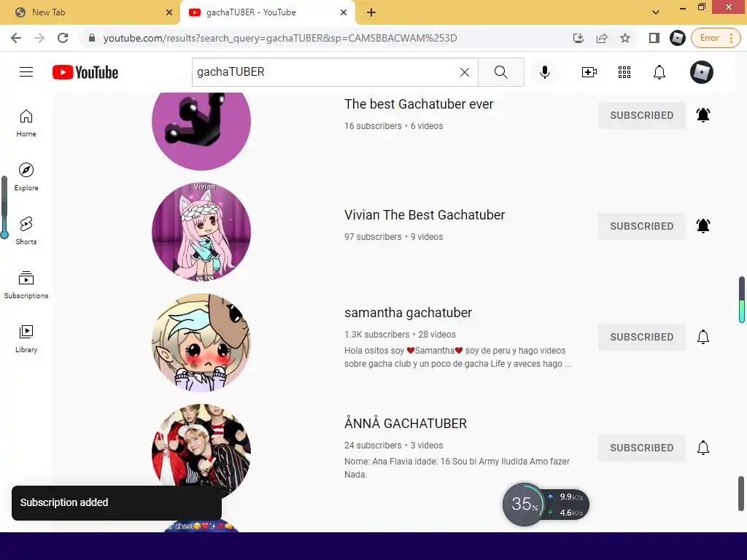The width and height of the screenshot is (747, 560).
Task: Go back with the browser back arrow
Action: 16,38
